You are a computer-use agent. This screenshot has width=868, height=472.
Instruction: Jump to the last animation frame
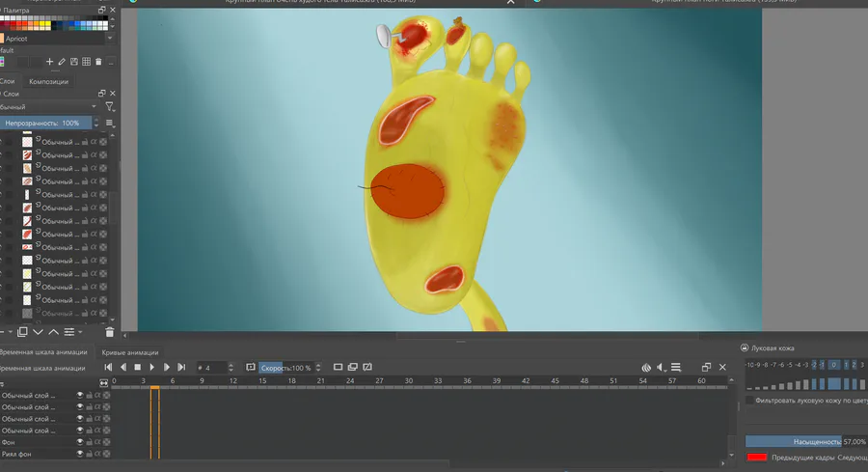[x=181, y=367]
